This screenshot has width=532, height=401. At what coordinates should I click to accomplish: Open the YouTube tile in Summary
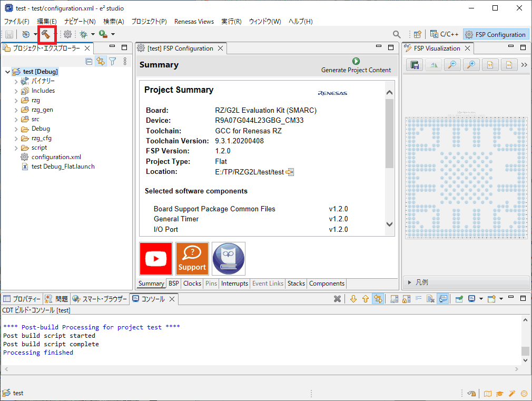coord(156,259)
